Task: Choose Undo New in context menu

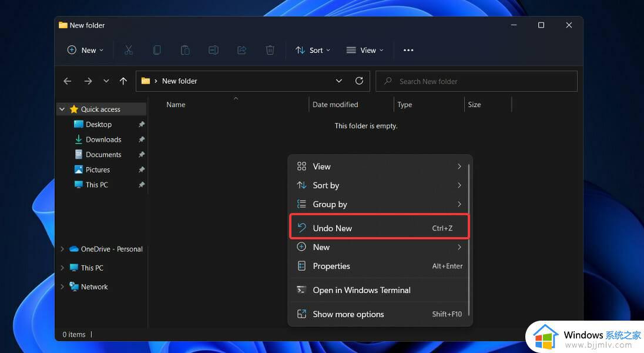Action: tap(379, 228)
